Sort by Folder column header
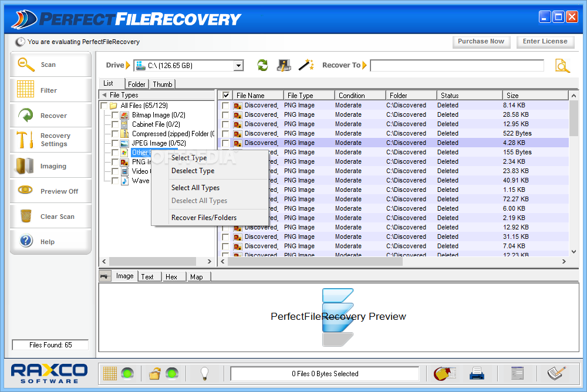This screenshot has width=587, height=392. coord(411,96)
